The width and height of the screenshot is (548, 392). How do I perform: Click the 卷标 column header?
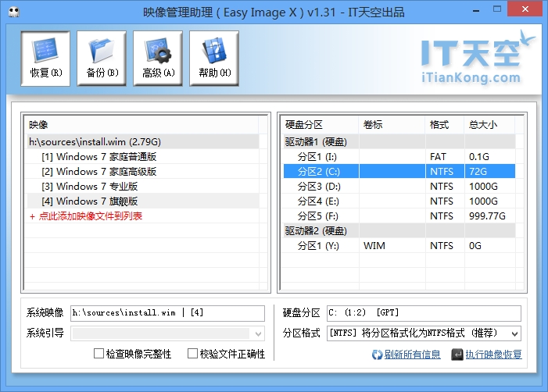pyautogui.click(x=392, y=125)
